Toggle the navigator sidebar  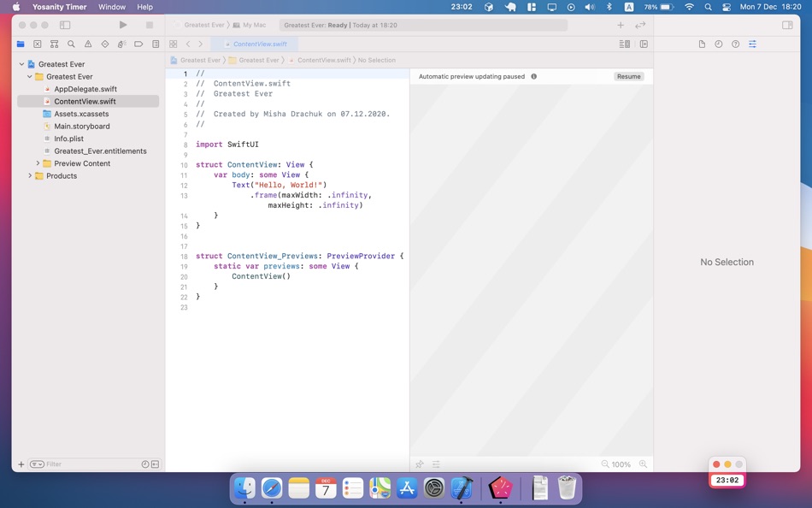65,25
